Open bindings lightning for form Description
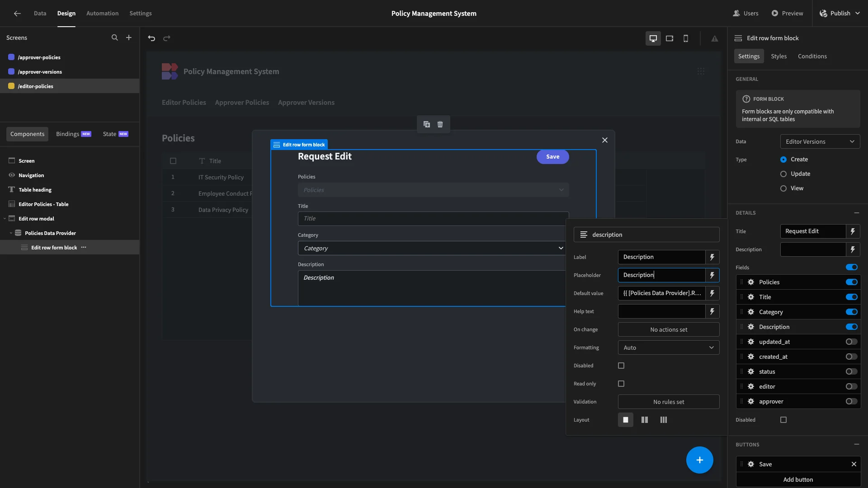Viewport: 868px width, 488px height. click(x=853, y=249)
